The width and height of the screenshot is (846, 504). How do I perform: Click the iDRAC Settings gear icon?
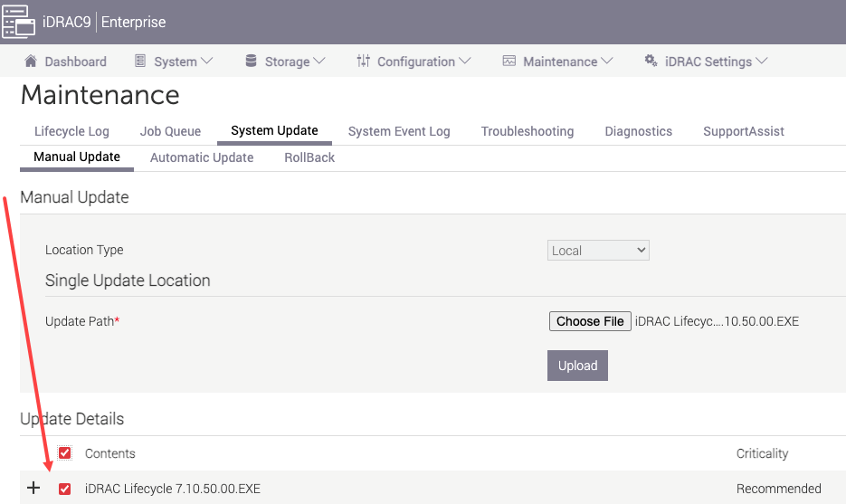[650, 62]
